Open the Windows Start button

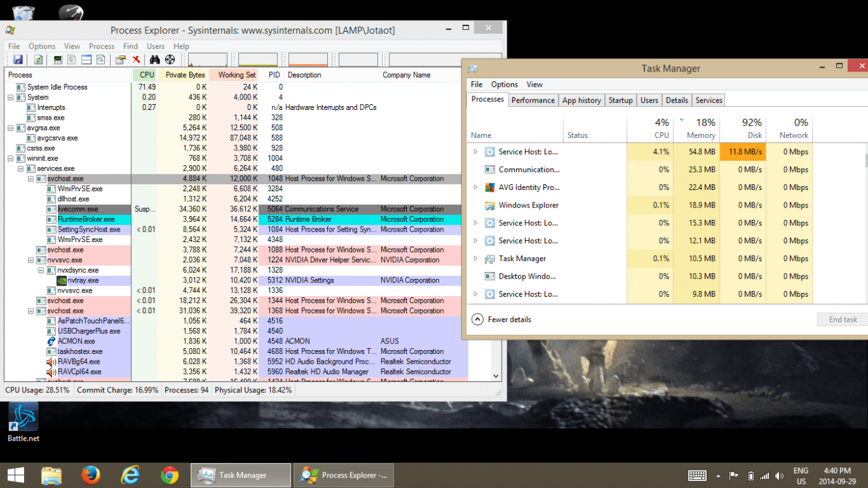coord(16,476)
